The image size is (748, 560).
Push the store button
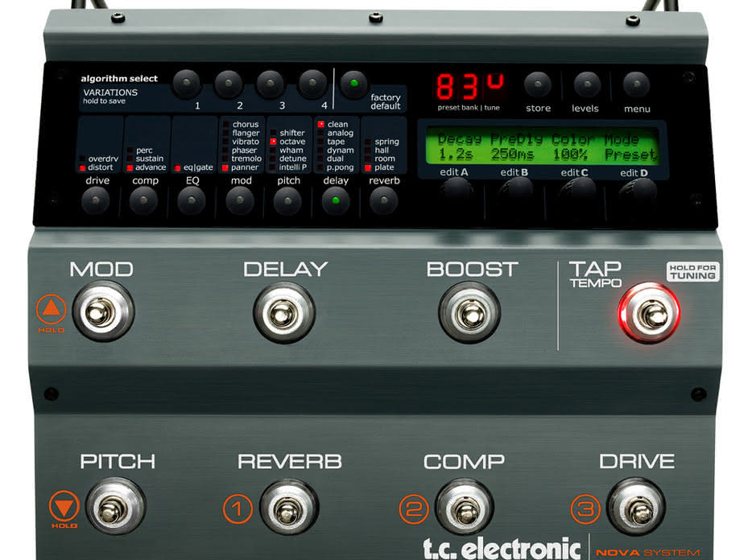click(x=538, y=84)
